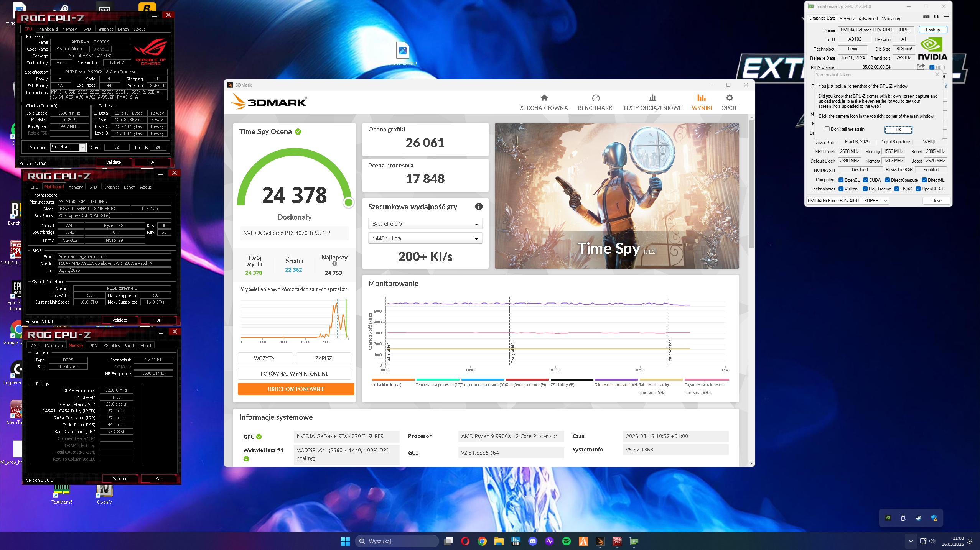Click URUCHOM PONOWNIE button
The width and height of the screenshot is (980, 550).
[296, 389]
